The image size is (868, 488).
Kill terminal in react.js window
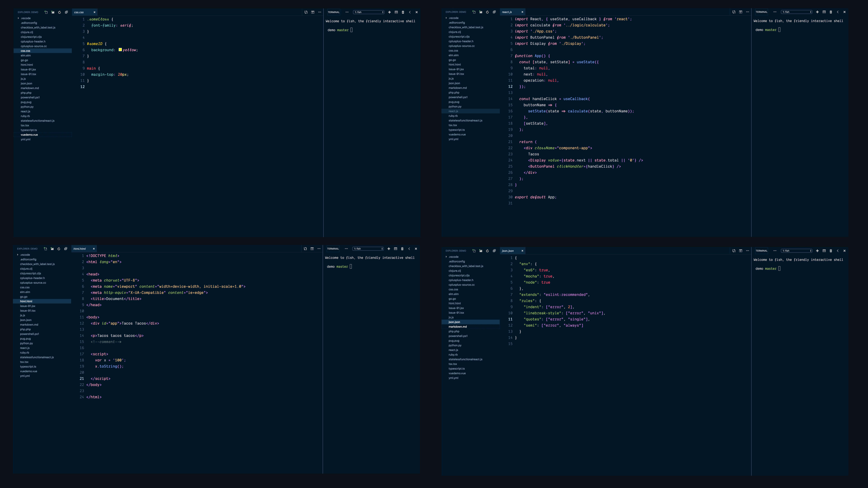point(831,12)
